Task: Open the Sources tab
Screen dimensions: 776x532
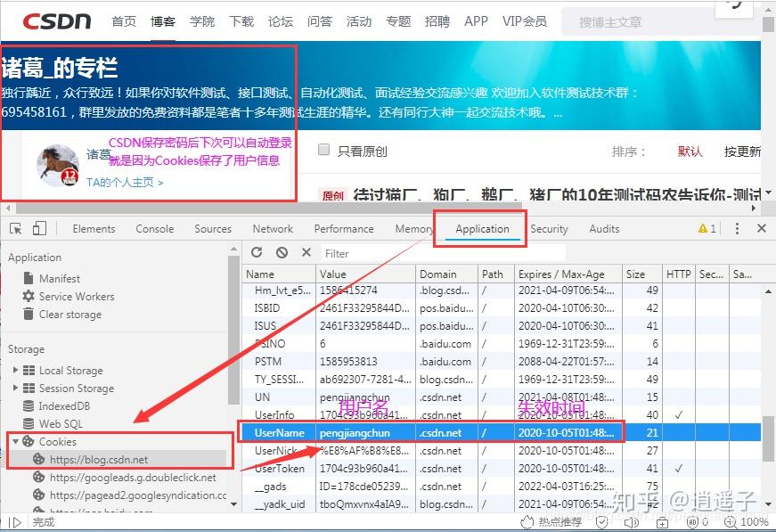Action: coord(213,229)
